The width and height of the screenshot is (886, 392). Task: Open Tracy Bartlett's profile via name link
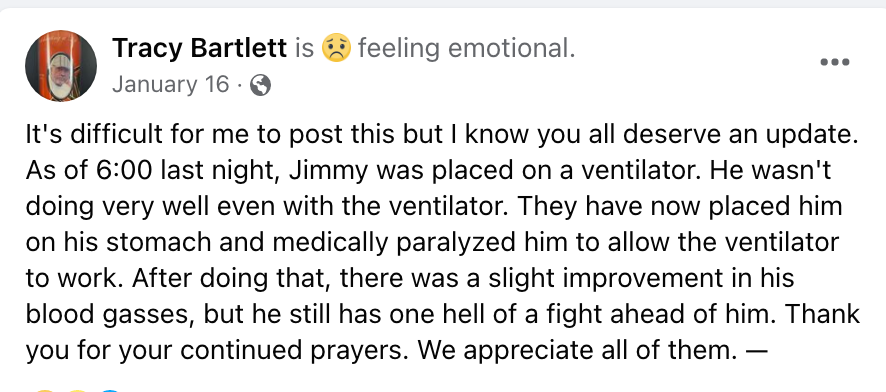click(199, 48)
